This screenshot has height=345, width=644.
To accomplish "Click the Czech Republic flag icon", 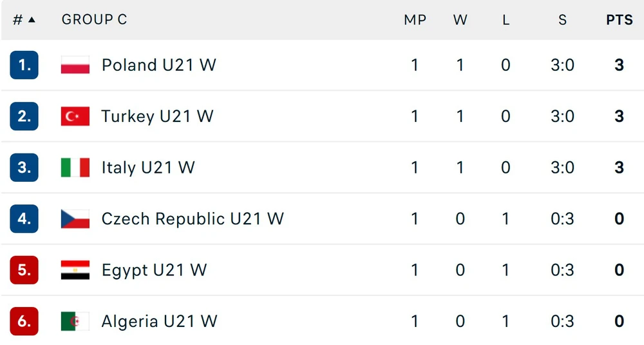I will point(75,219).
